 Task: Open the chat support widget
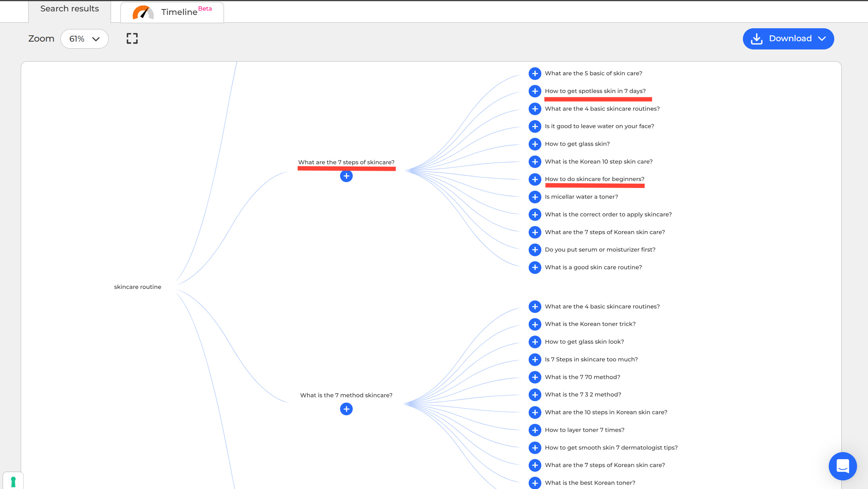[x=843, y=466]
